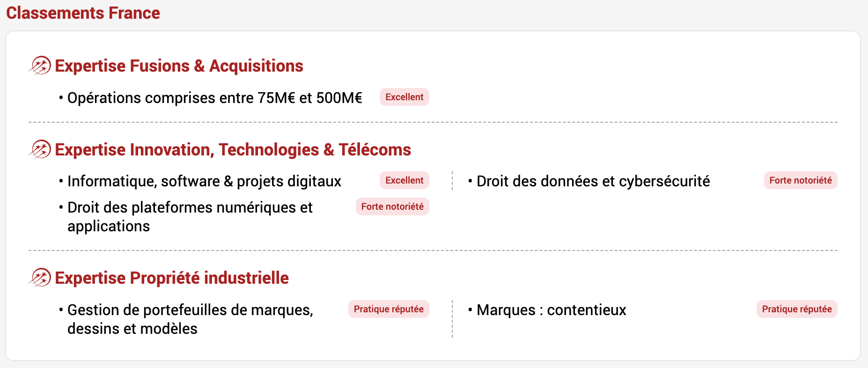Screen dimensions: 868x368
Task: Select Informatique, software & projets digitaux item
Action: tap(204, 181)
